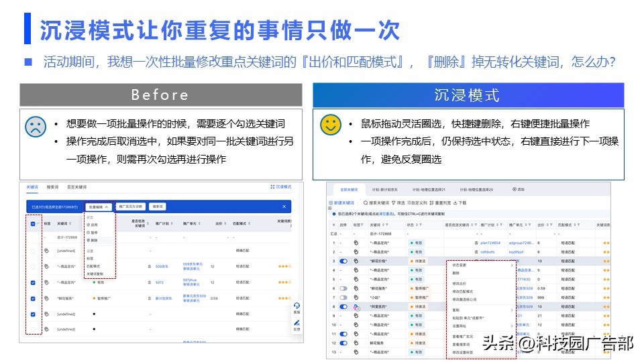This screenshot has width=644, height=362.
Task: Open 计划-地理位置选择20 tab
Action: coord(476,190)
